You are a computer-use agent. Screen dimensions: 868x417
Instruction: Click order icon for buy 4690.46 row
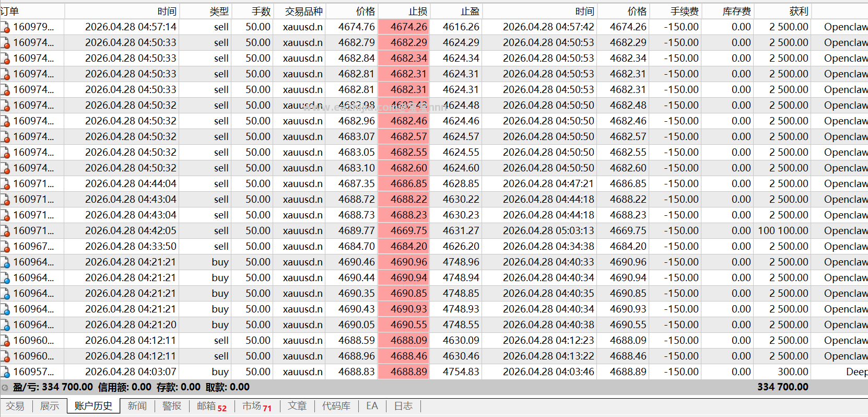(x=5, y=262)
